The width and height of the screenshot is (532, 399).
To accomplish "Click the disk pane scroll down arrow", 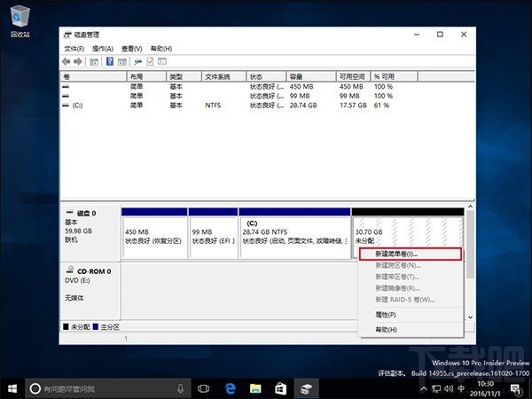I will [470, 317].
